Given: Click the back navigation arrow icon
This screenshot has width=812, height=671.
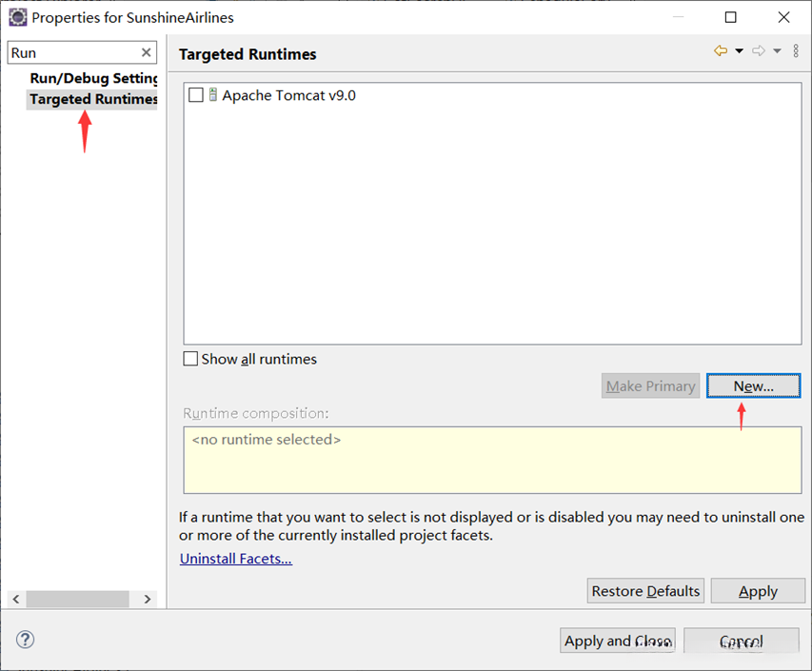Looking at the screenshot, I should (x=721, y=51).
